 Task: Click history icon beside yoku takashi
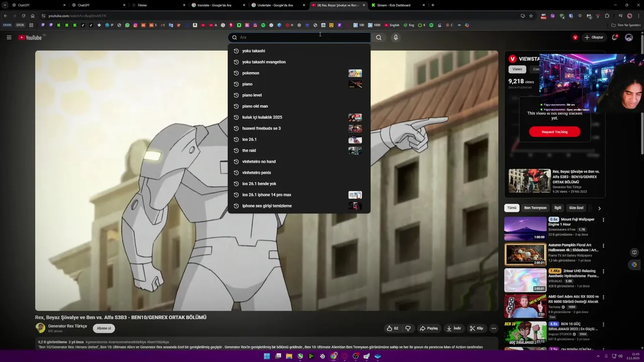(235, 51)
